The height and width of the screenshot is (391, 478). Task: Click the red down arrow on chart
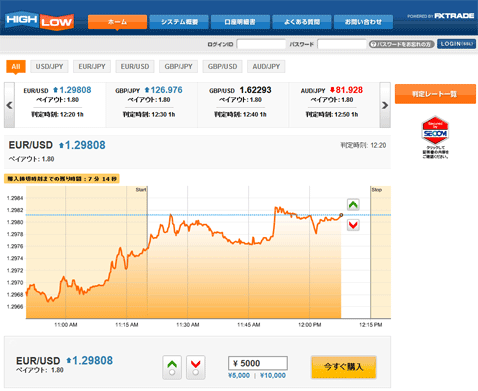(353, 225)
